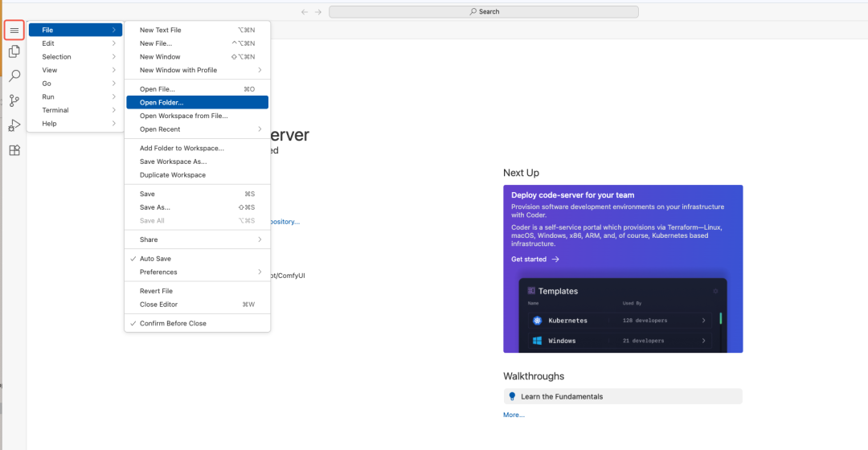Expand the View submenu

(x=76, y=70)
